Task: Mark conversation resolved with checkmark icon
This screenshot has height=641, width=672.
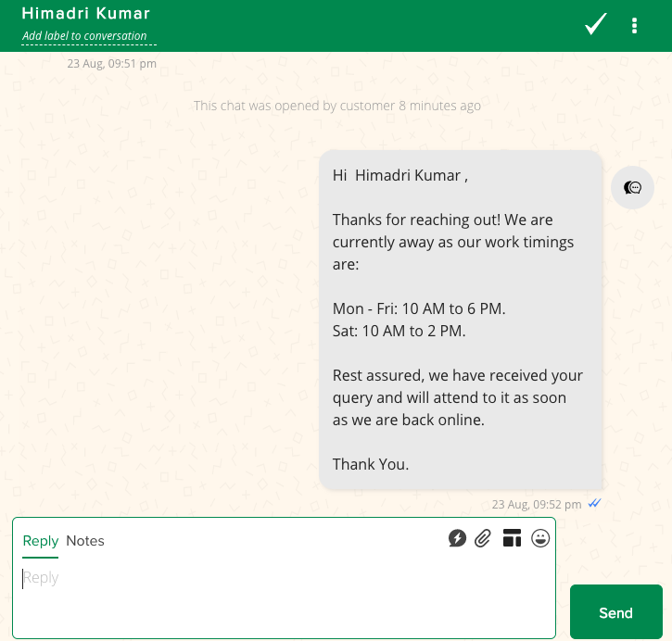Action: (x=596, y=24)
